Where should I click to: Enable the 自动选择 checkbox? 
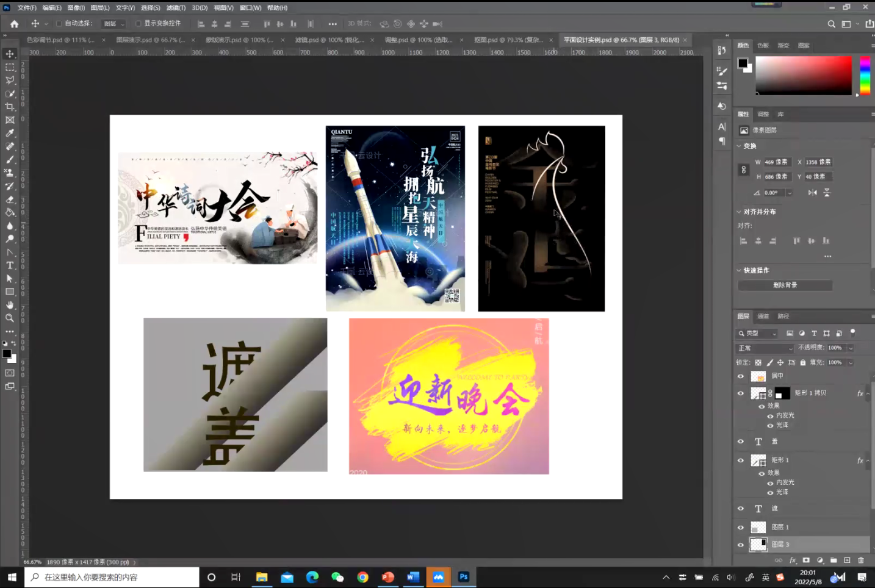coord(59,24)
